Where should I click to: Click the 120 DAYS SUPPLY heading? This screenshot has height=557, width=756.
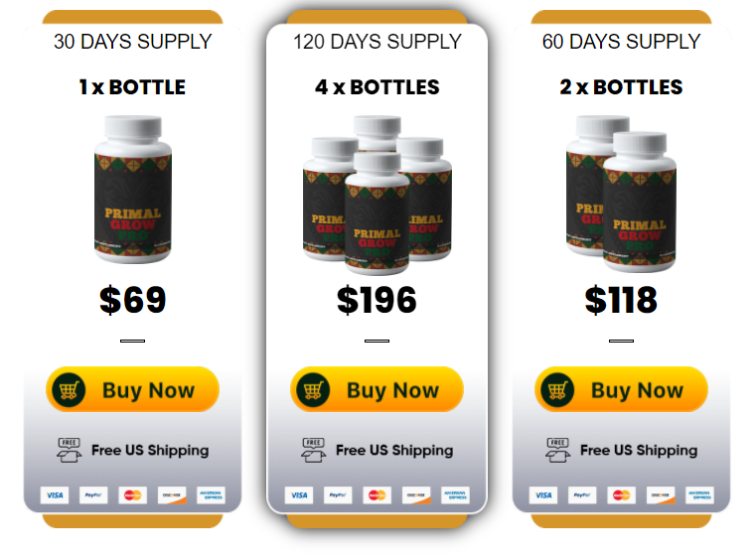point(378,42)
